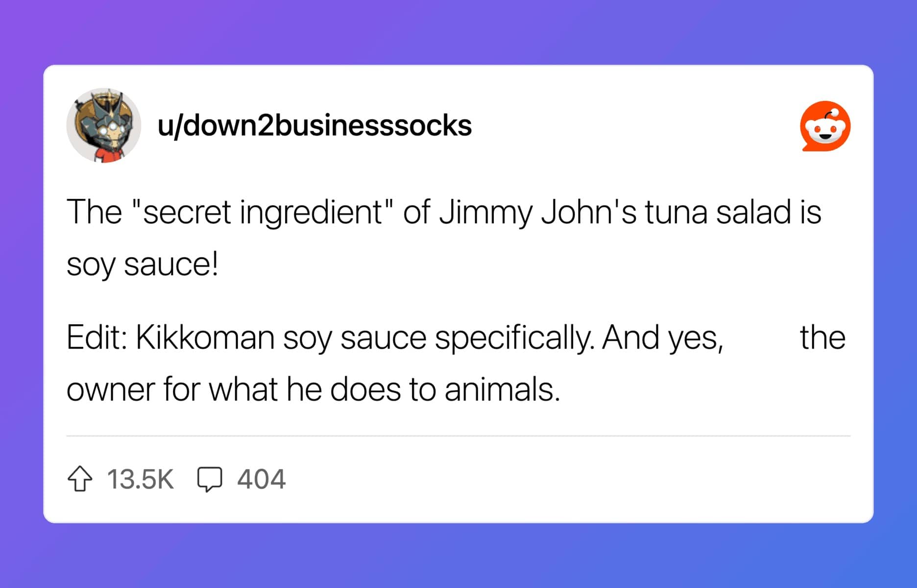Select the 13.5K upvote count

[x=140, y=479]
